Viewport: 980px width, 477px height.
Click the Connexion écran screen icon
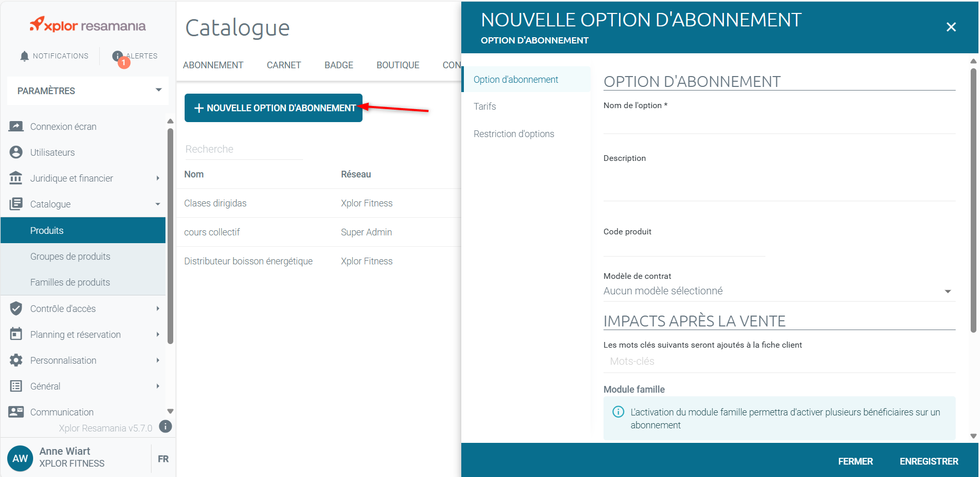click(16, 126)
